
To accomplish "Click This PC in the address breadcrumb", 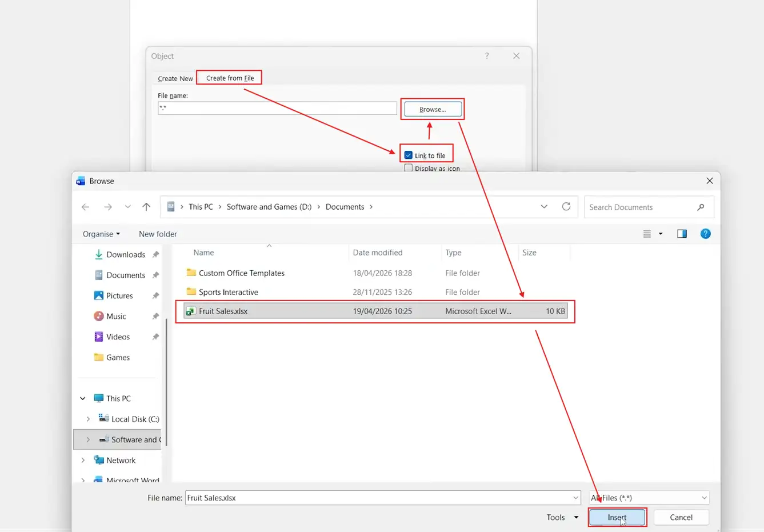I will coord(201,207).
